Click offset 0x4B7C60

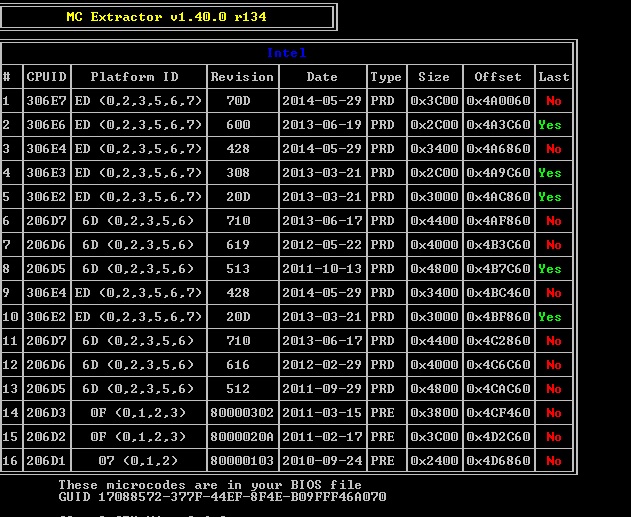pyautogui.click(x=498, y=269)
